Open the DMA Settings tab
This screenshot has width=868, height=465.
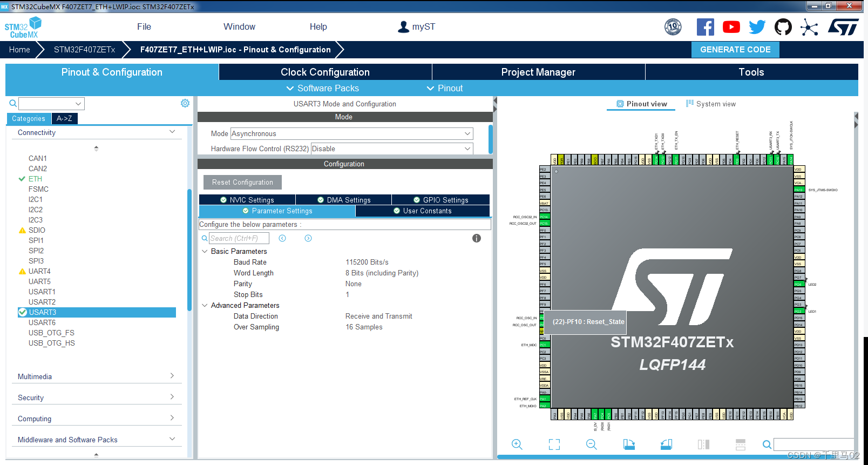tap(344, 200)
